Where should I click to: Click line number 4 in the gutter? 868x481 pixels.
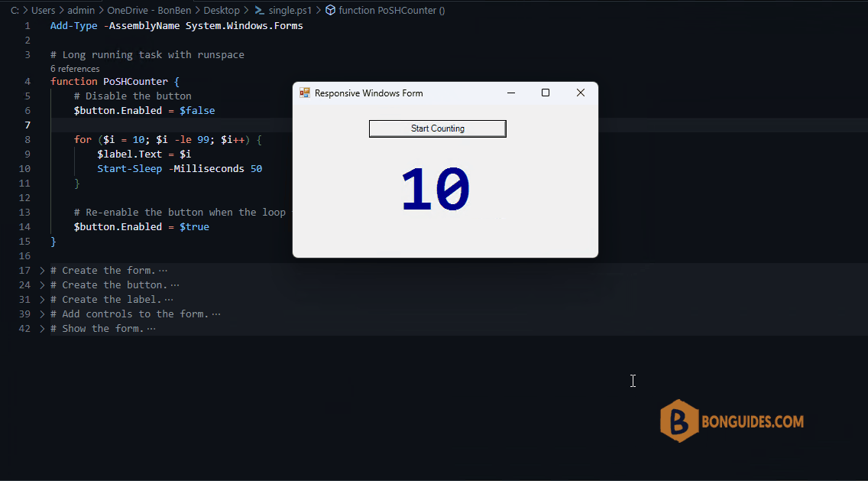[x=28, y=81]
